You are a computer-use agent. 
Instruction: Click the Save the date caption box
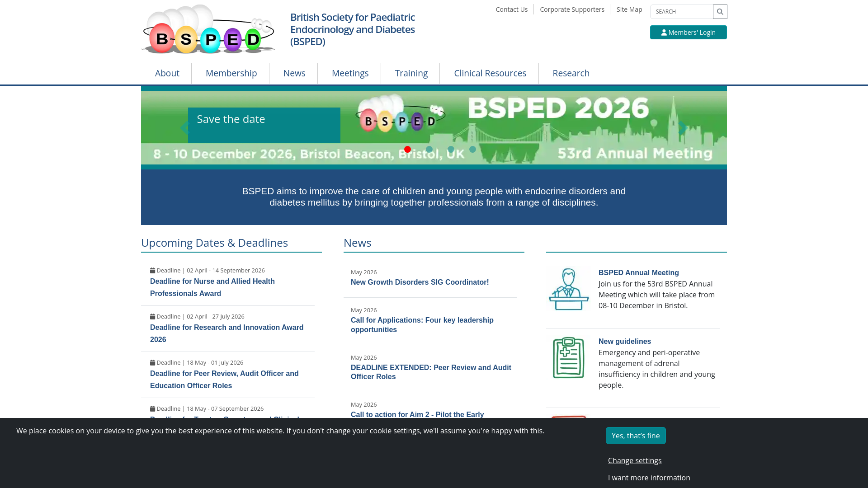(264, 125)
